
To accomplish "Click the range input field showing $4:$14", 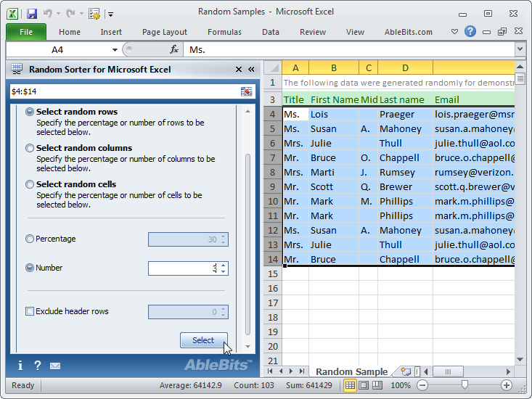I will click(125, 91).
